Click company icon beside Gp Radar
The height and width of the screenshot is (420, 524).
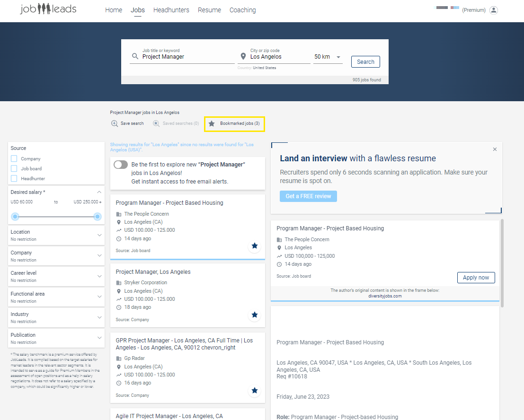click(119, 359)
